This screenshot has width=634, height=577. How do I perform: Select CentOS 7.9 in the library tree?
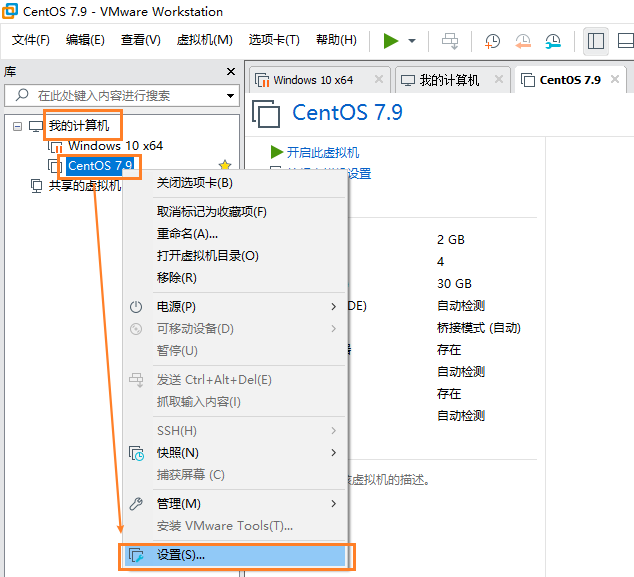[100, 166]
